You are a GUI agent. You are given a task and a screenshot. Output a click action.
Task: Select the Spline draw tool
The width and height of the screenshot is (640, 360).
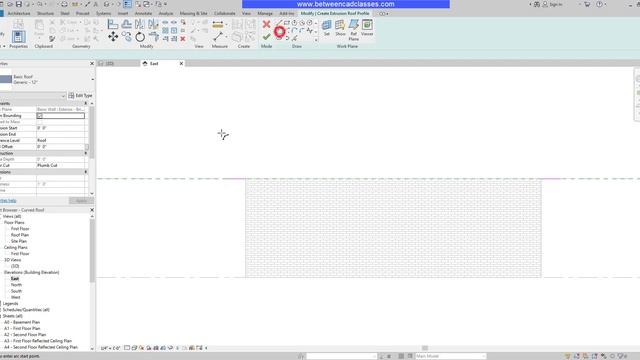[x=310, y=31]
